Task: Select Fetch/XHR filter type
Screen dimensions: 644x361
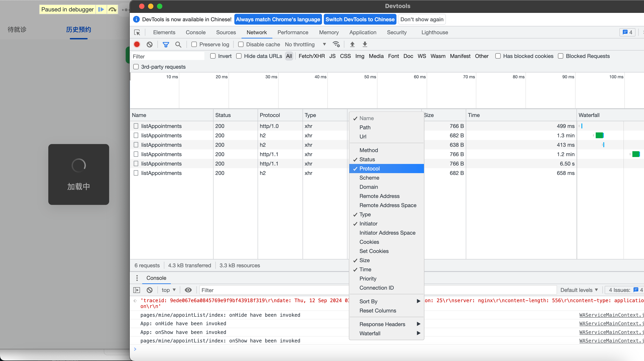Action: click(x=311, y=56)
